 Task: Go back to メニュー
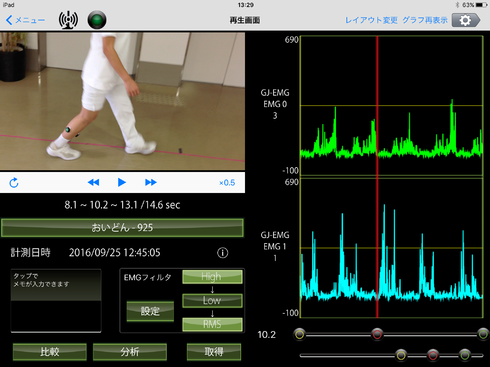point(26,20)
